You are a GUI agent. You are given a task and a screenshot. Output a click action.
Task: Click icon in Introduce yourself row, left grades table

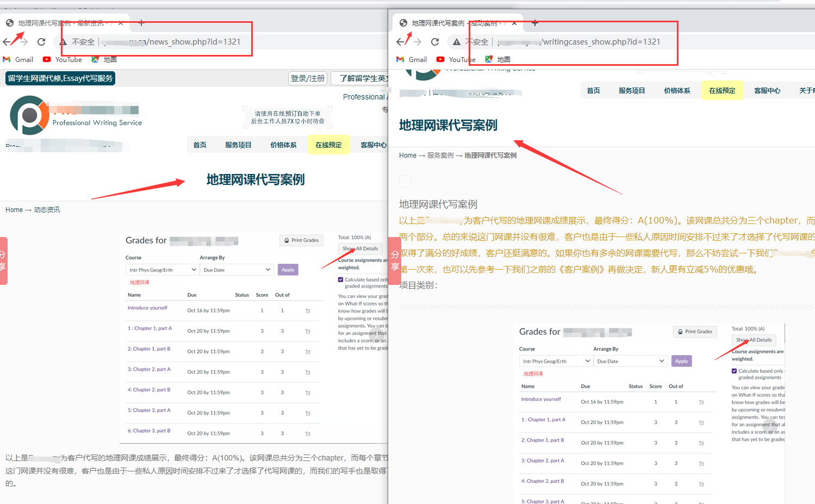coord(308,311)
